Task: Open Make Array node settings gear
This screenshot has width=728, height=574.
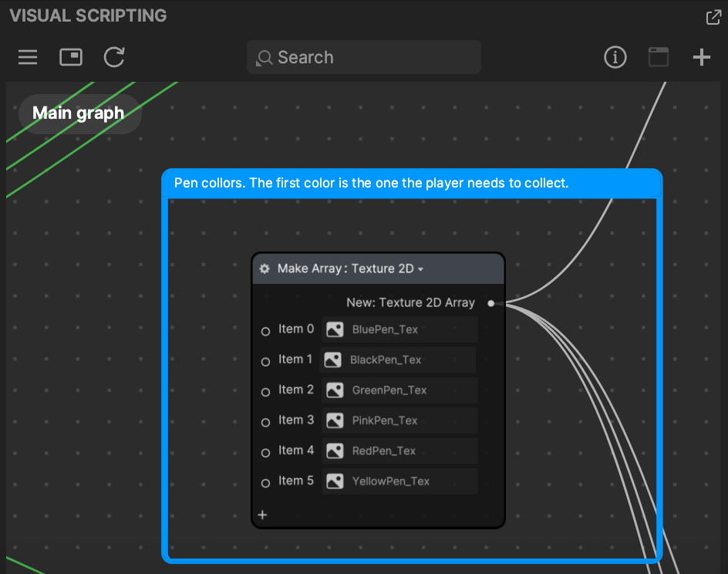Action: (x=265, y=268)
